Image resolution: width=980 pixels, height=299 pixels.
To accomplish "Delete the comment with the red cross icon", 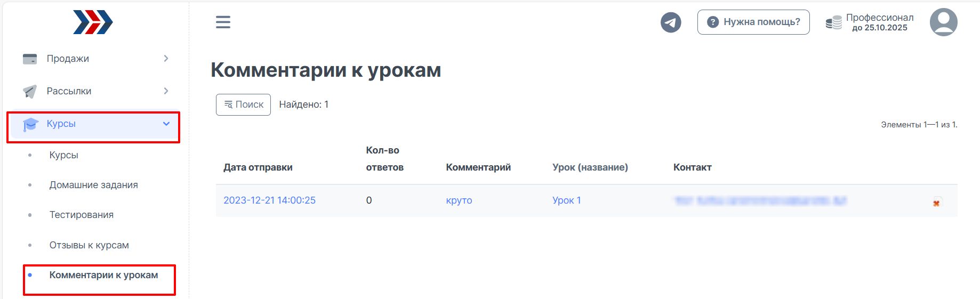I will 936,203.
